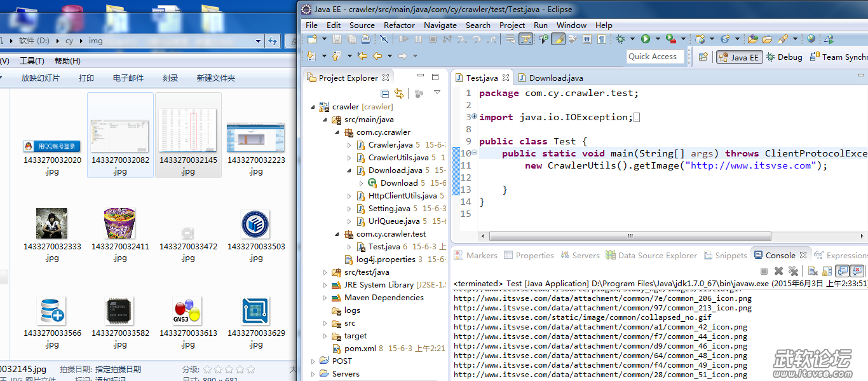Click 电子邮件 in Explorer window toolbar

point(128,78)
